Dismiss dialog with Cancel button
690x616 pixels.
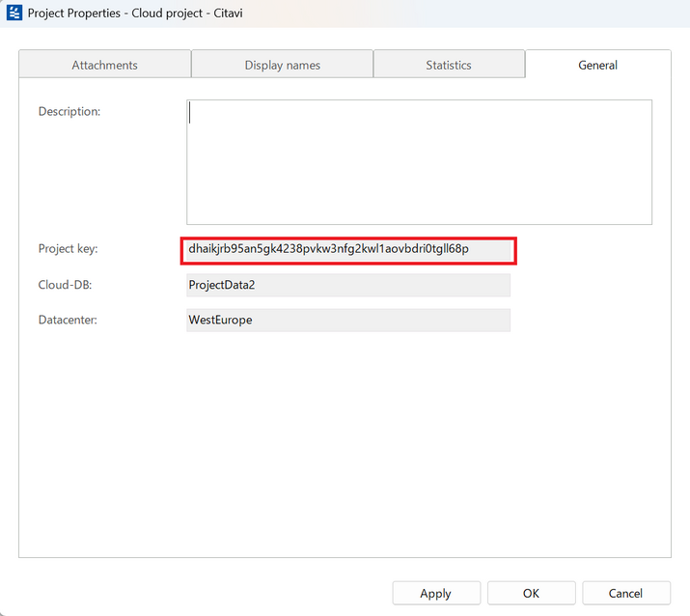[625, 593]
